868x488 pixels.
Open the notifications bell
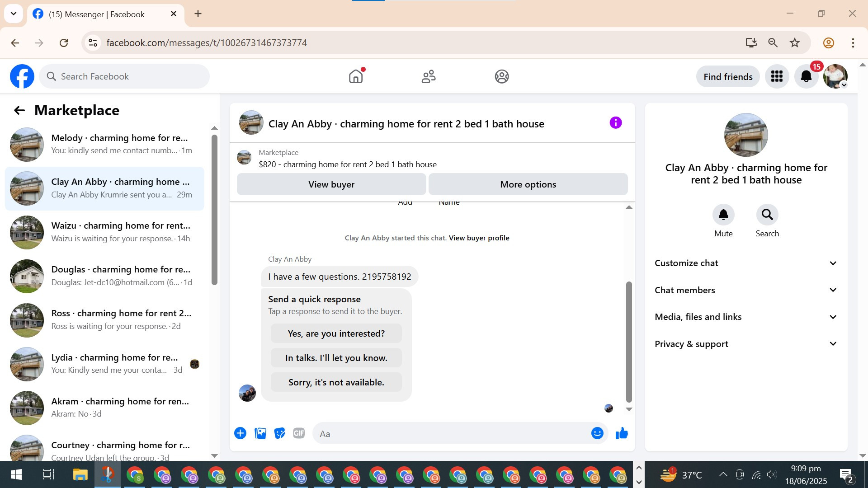[806, 76]
